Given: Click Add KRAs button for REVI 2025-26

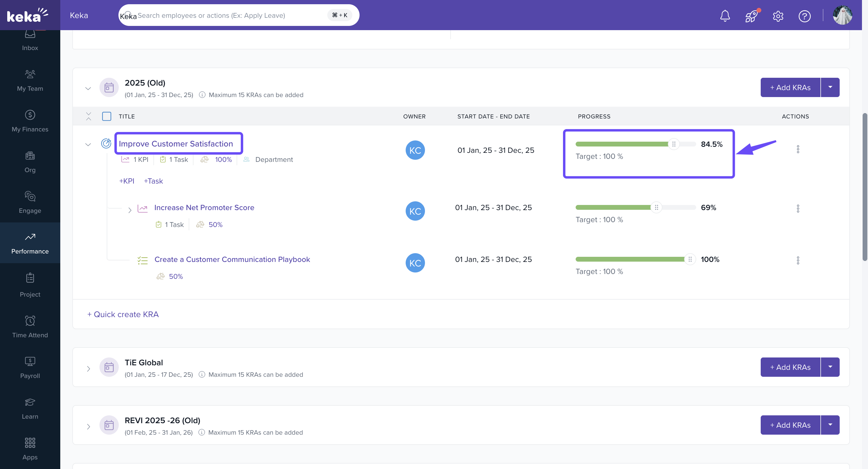Looking at the screenshot, I should coord(790,425).
